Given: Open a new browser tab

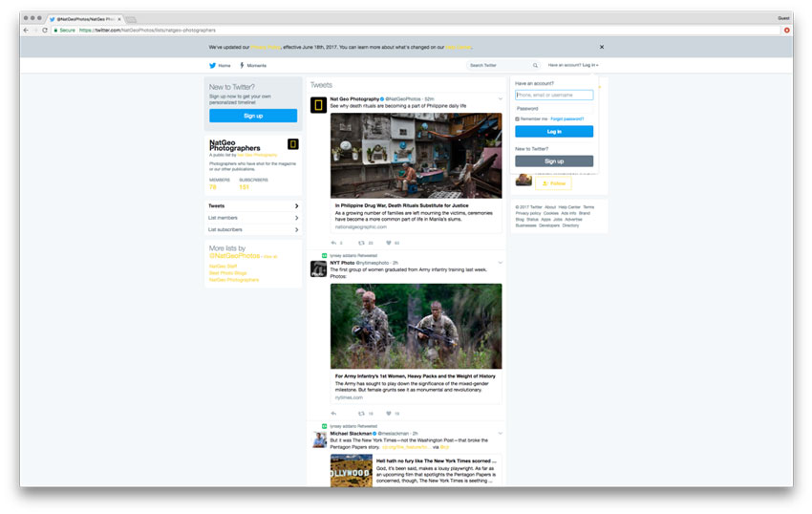Looking at the screenshot, I should [x=131, y=20].
